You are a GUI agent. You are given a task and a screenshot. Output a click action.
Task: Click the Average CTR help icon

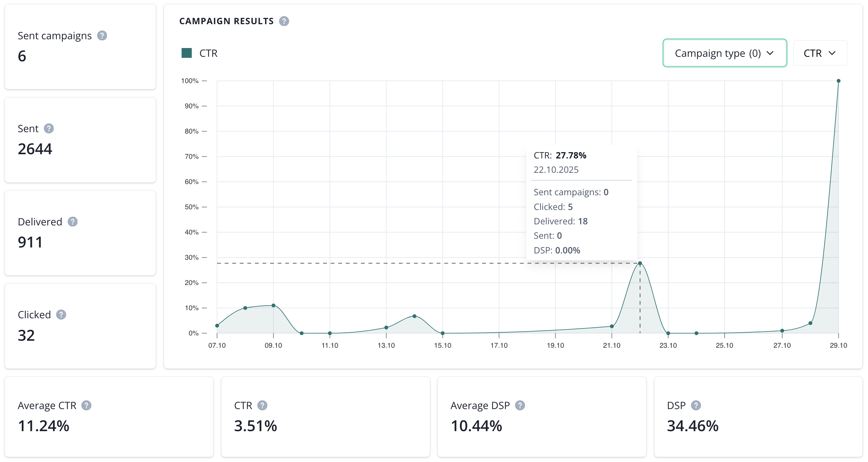(86, 406)
